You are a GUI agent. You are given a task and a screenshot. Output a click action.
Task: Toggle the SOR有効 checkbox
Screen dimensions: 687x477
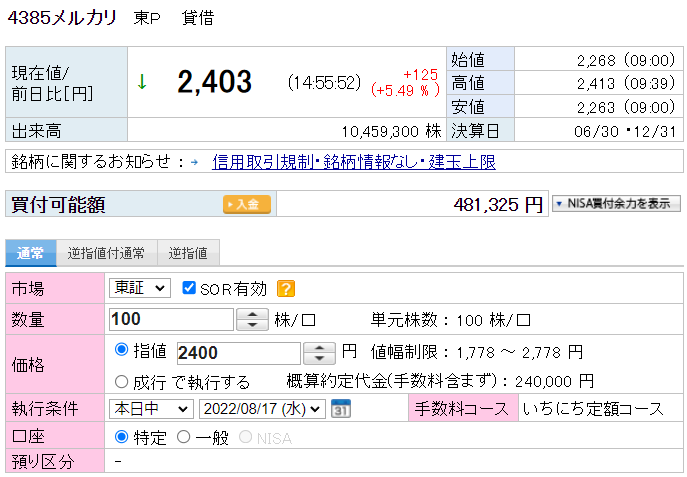[x=189, y=288]
